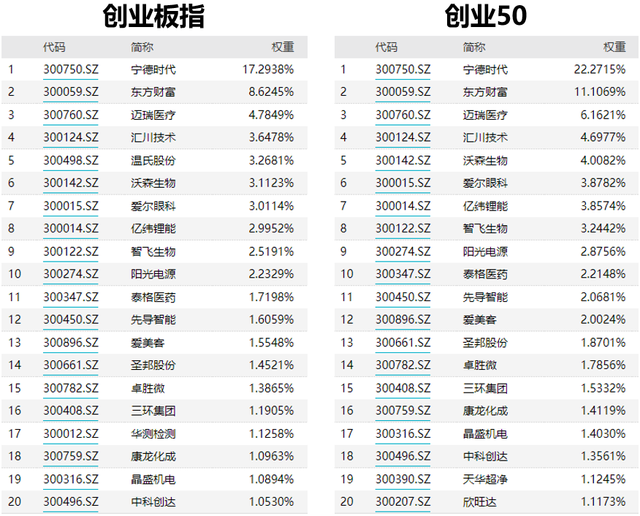The image size is (640, 516).
Task: Select 汇川技术 in 创业板指 table
Action: (153, 137)
